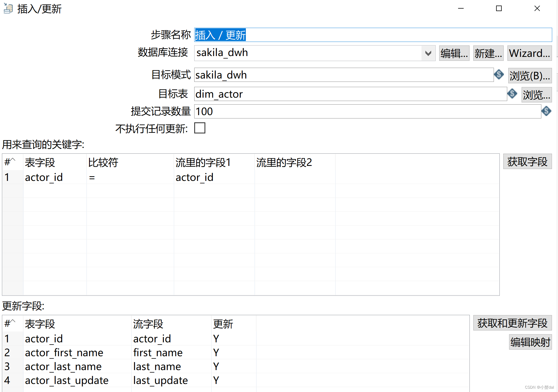Image resolution: width=558 pixels, height=392 pixels.
Task: Toggle update flag for first_name row
Action: 216,352
